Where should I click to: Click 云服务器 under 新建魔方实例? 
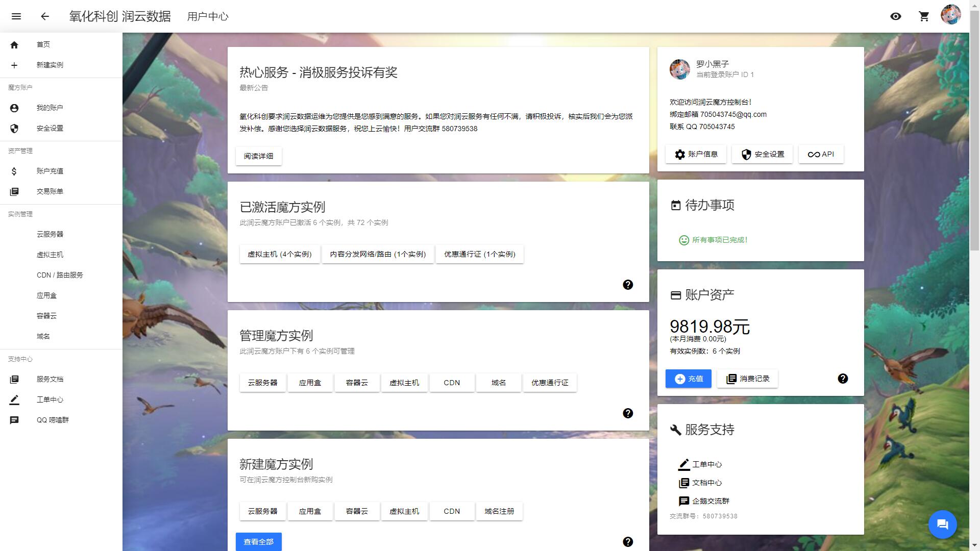click(x=262, y=511)
